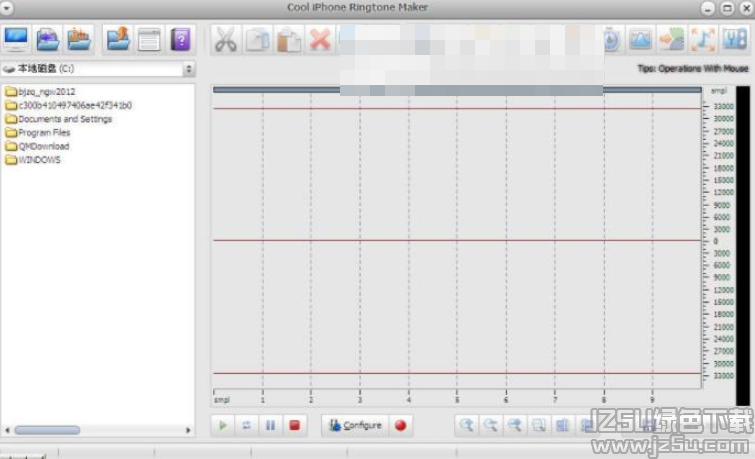Click the music note icon in toolbar
Viewport: 755px width, 459px height.
[704, 40]
